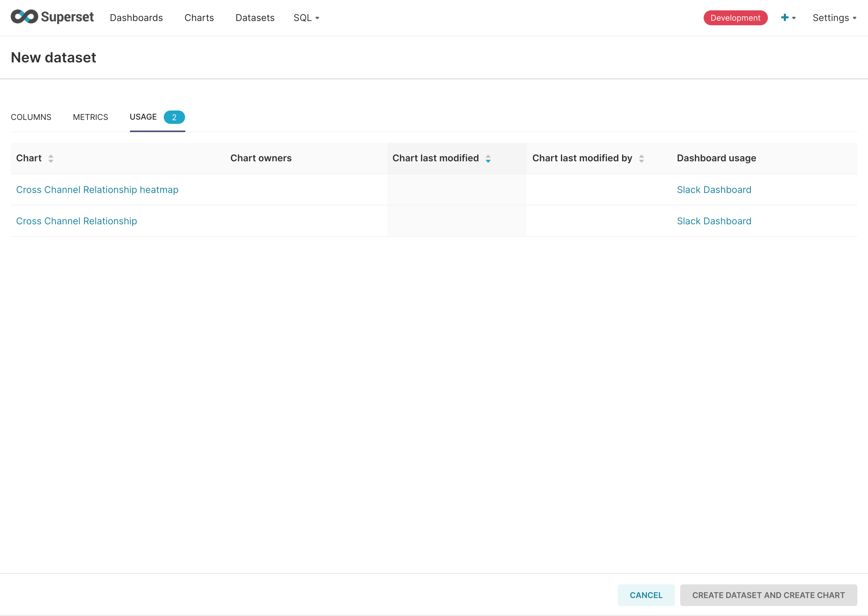Click the Development environment badge
The width and height of the screenshot is (868, 616).
(735, 17)
